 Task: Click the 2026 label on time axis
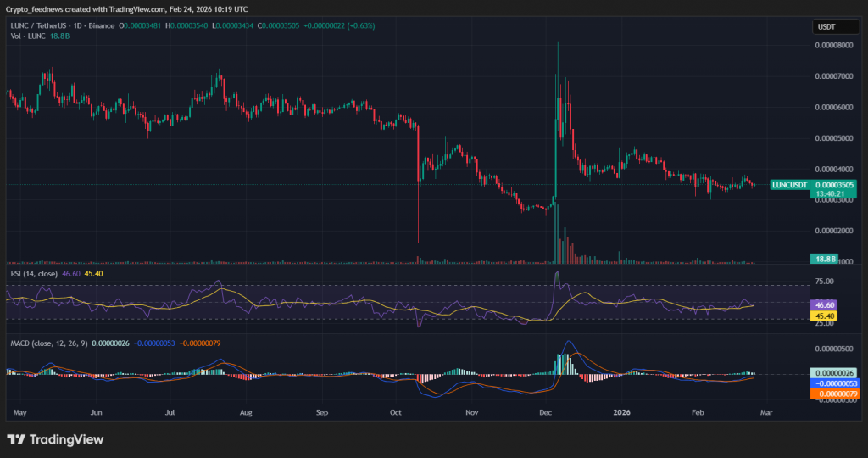pos(623,411)
